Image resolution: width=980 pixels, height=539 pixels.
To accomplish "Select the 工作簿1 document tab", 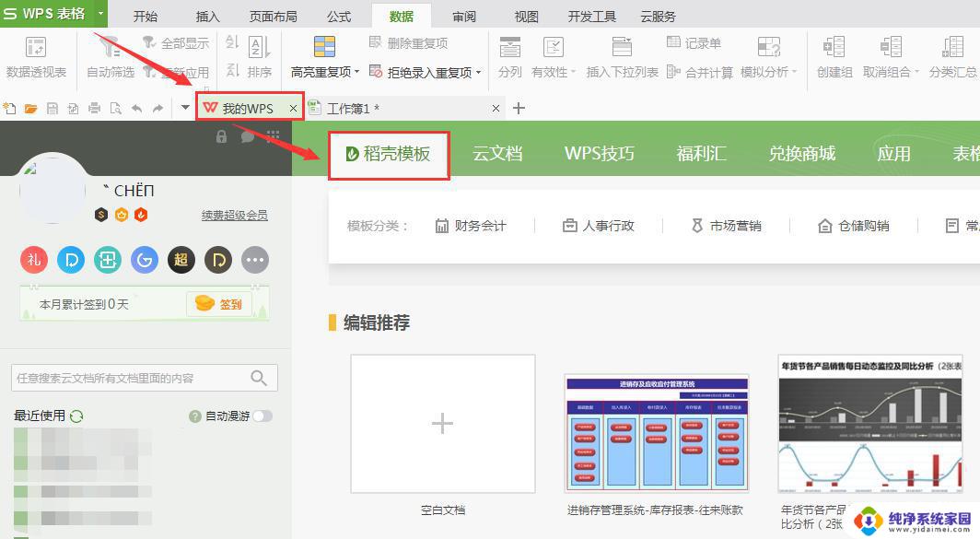I will coord(354,109).
